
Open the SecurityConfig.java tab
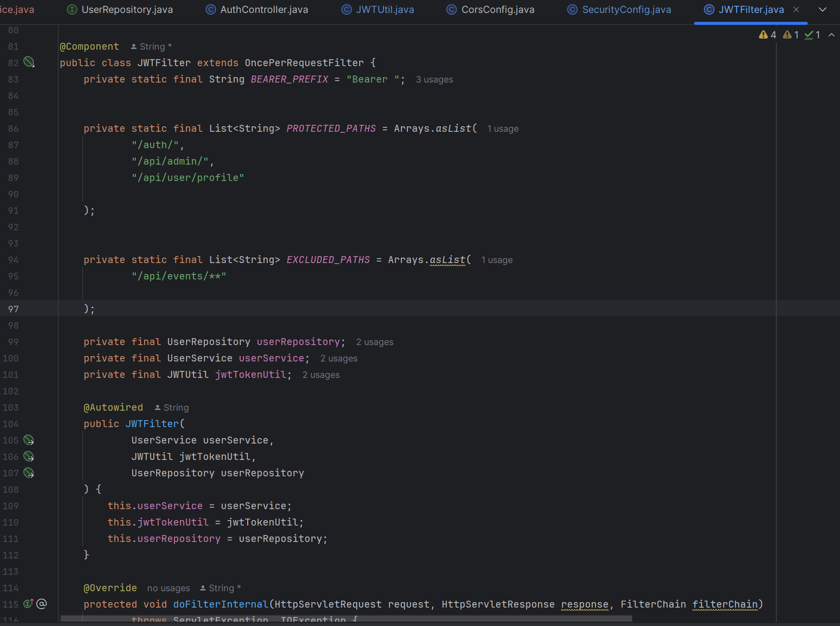click(x=626, y=9)
